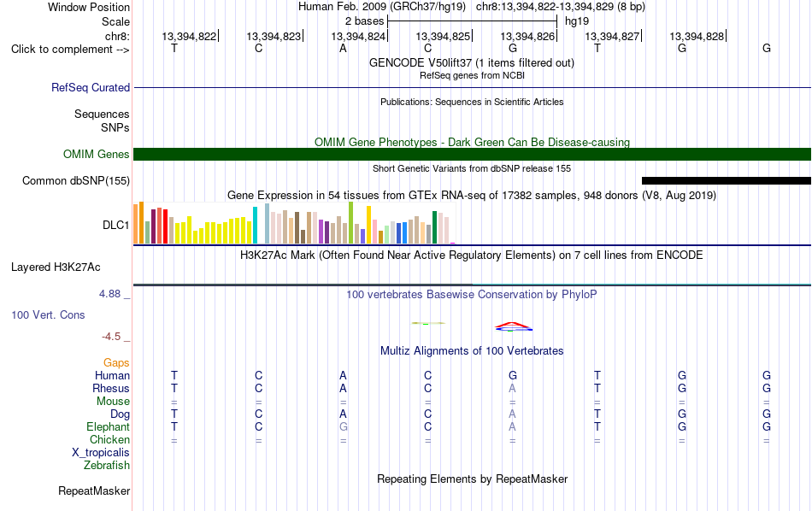This screenshot has width=812, height=511.
Task: Click the chr8: ruler label
Action: (117, 36)
